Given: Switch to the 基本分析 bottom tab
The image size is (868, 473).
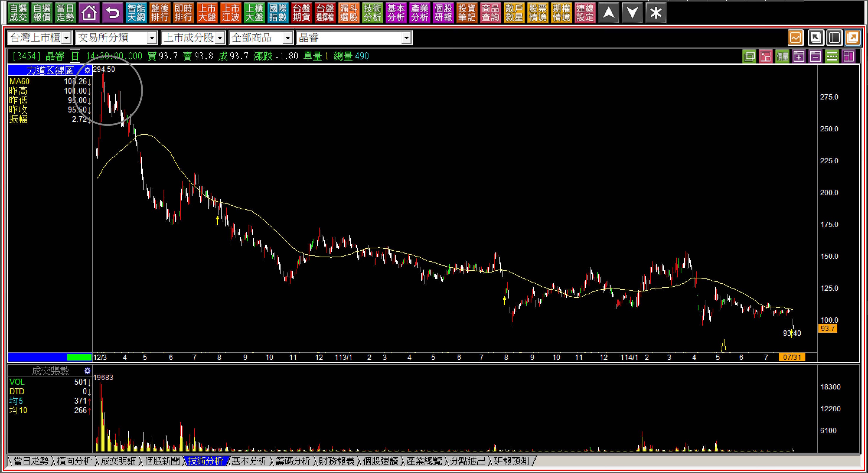Looking at the screenshot, I should pyautogui.click(x=249, y=461).
